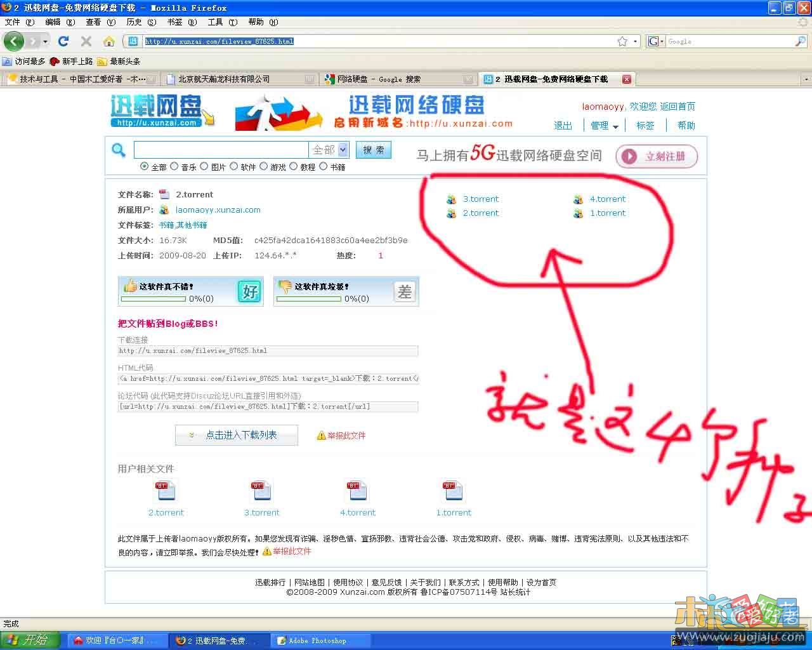This screenshot has width=812, height=650.
Task: Open the 3.torrent BT file icon below
Action: tap(261, 491)
